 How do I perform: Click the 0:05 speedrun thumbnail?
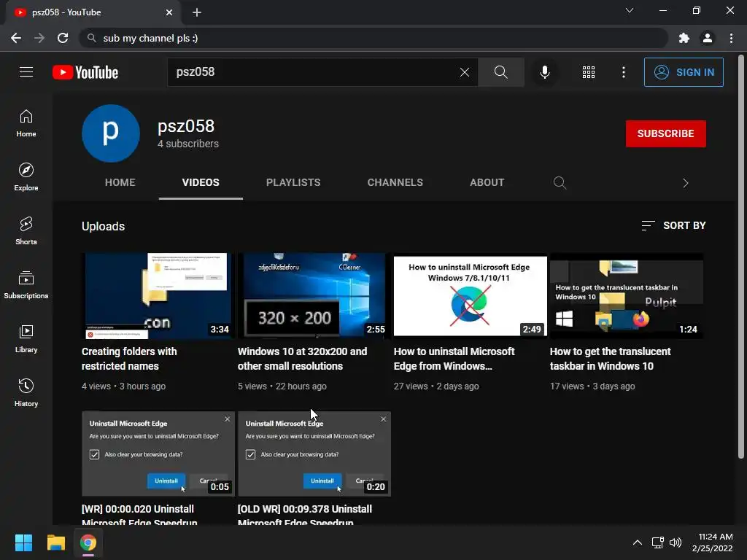[x=158, y=454]
